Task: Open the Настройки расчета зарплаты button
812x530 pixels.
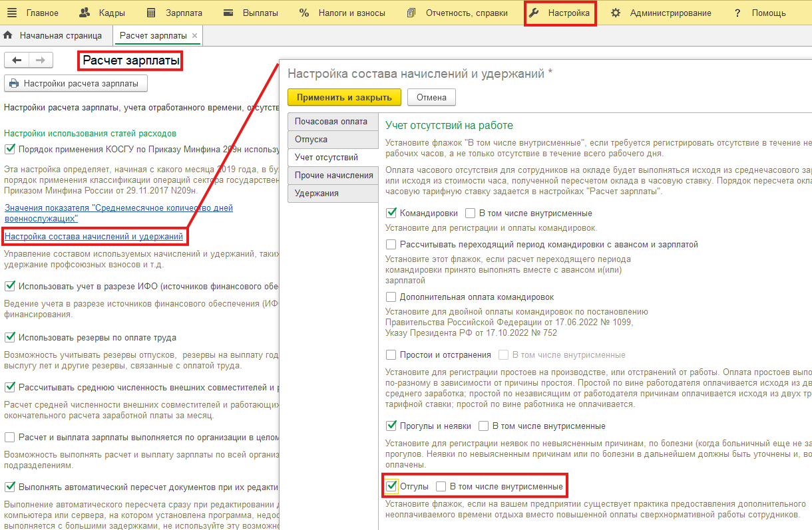Action: (x=76, y=84)
